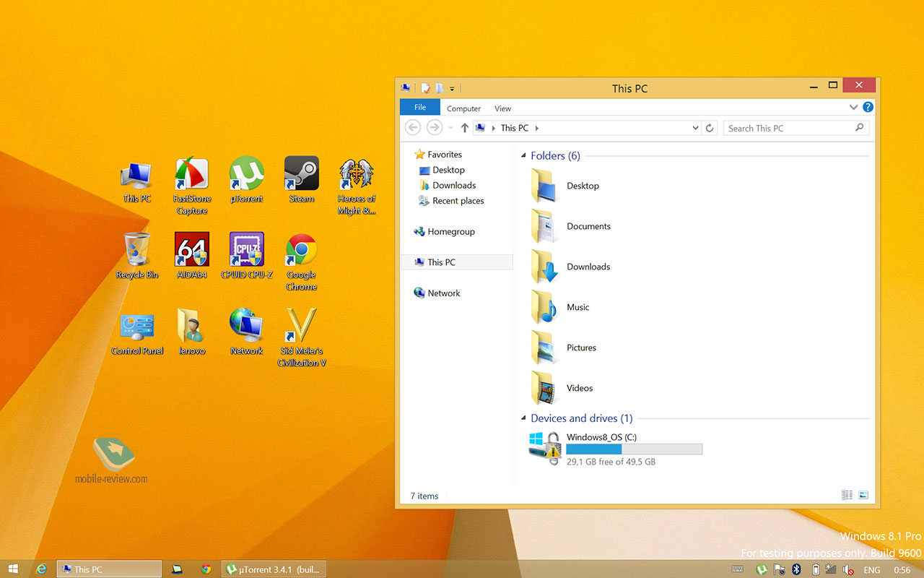The image size is (924, 578).
Task: Collapse the Folders (6) group
Action: pyautogui.click(x=524, y=156)
